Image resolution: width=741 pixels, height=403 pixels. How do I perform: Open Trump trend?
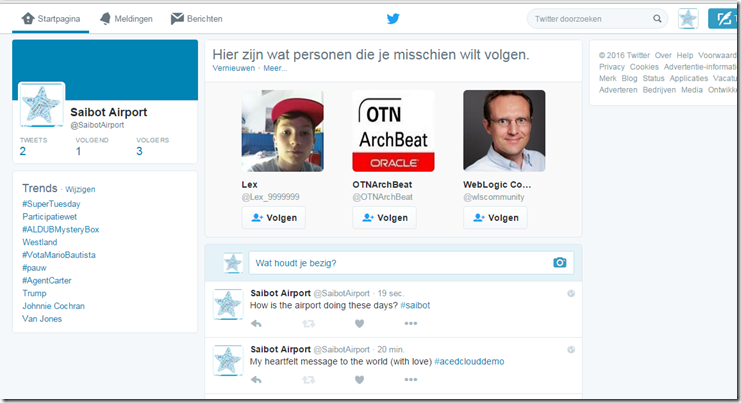(x=34, y=293)
